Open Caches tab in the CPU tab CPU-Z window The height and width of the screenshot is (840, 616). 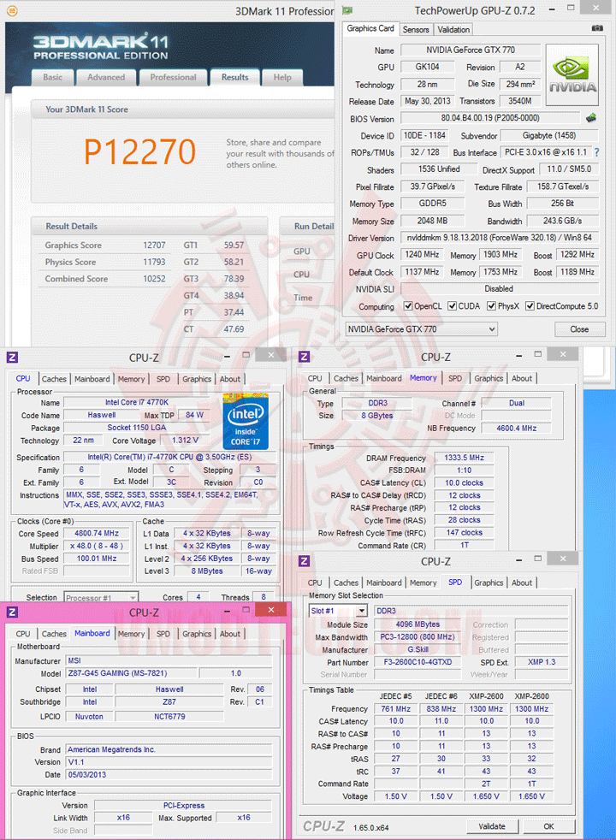(x=54, y=379)
